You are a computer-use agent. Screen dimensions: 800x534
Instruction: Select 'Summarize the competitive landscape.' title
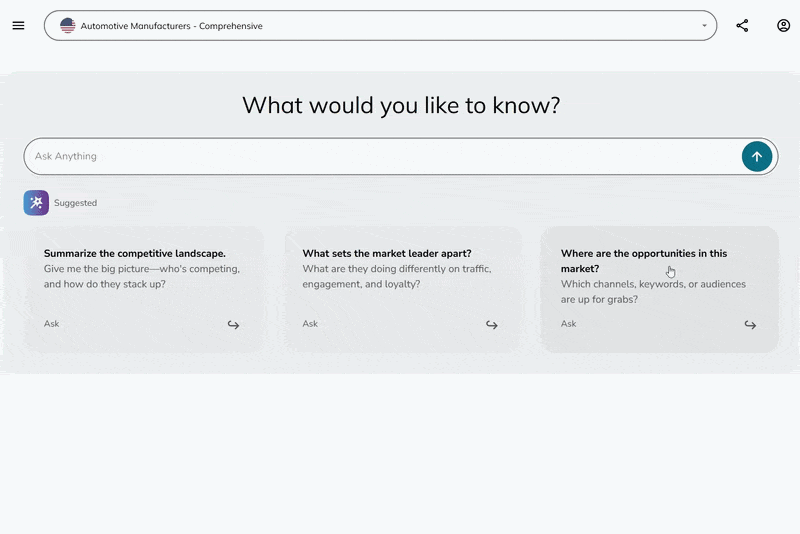point(135,253)
